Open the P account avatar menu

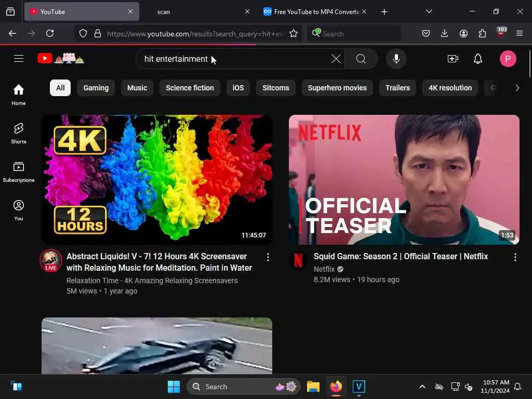pos(508,59)
